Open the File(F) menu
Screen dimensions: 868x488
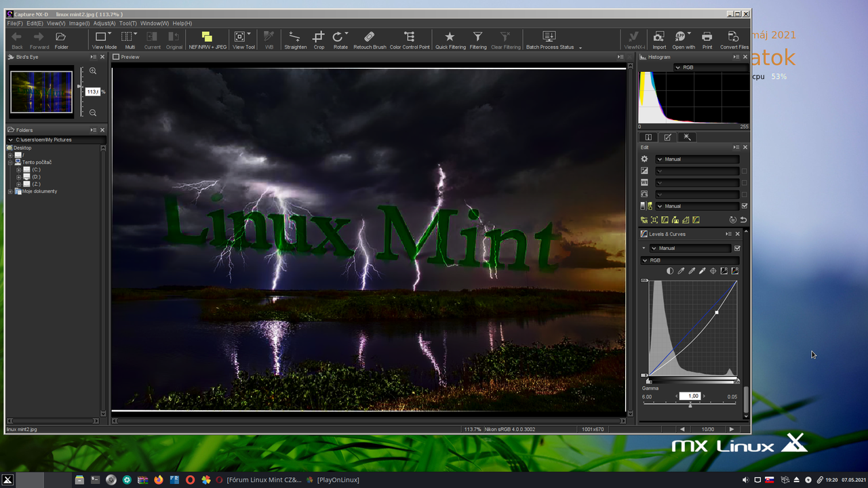click(x=15, y=23)
